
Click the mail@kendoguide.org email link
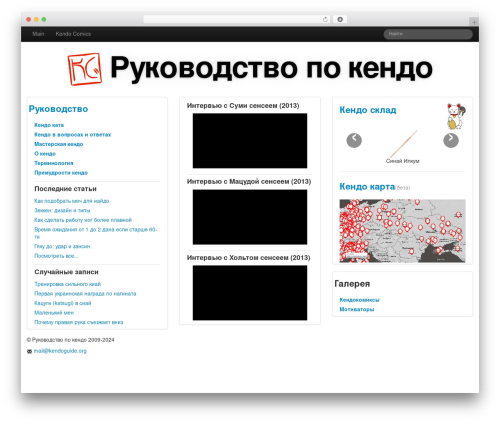click(60, 351)
